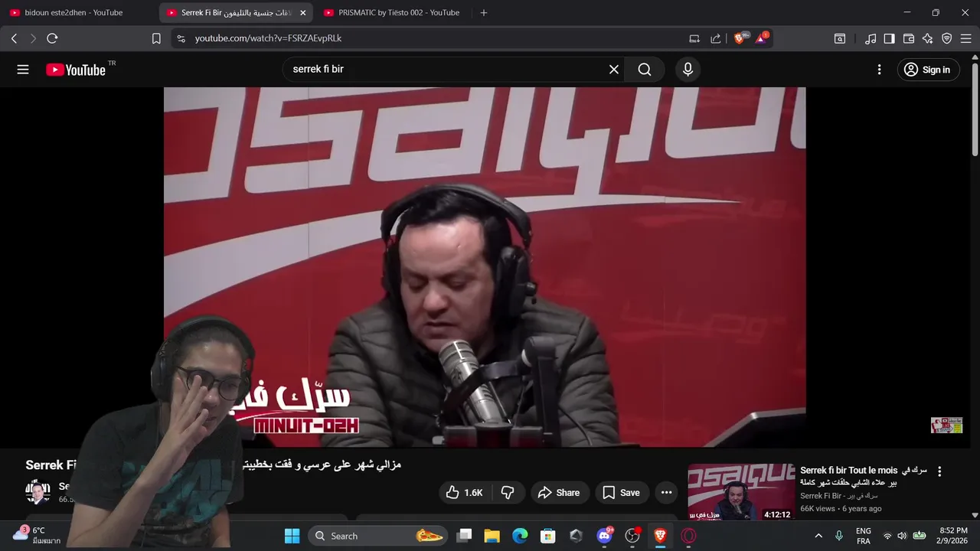The height and width of the screenshot is (551, 980).
Task: Go back in browser history
Action: (x=15, y=38)
